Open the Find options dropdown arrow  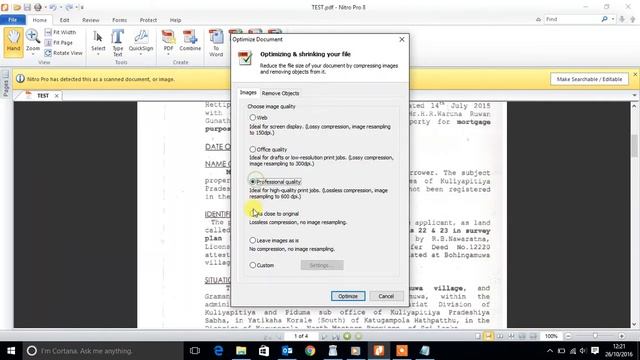point(613,19)
